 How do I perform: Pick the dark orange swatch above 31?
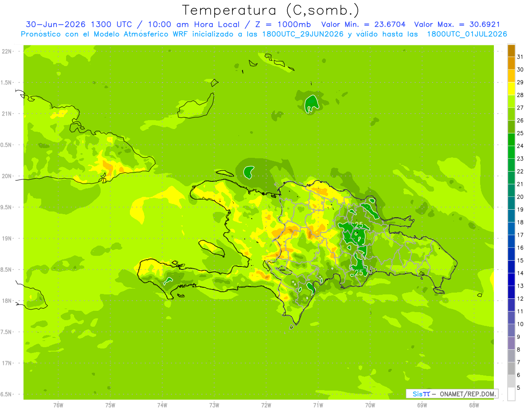coord(511,51)
